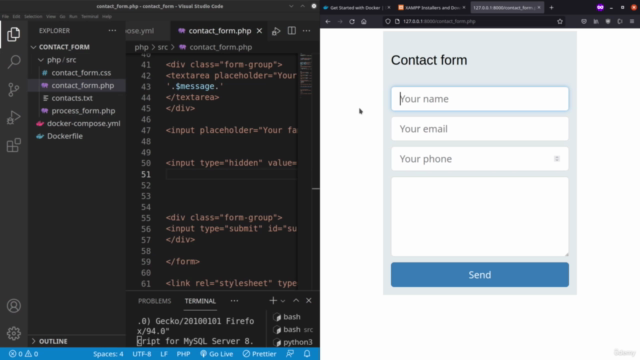Open the panel's more tabs ellipsis
The height and width of the screenshot is (360, 640).
234,301
